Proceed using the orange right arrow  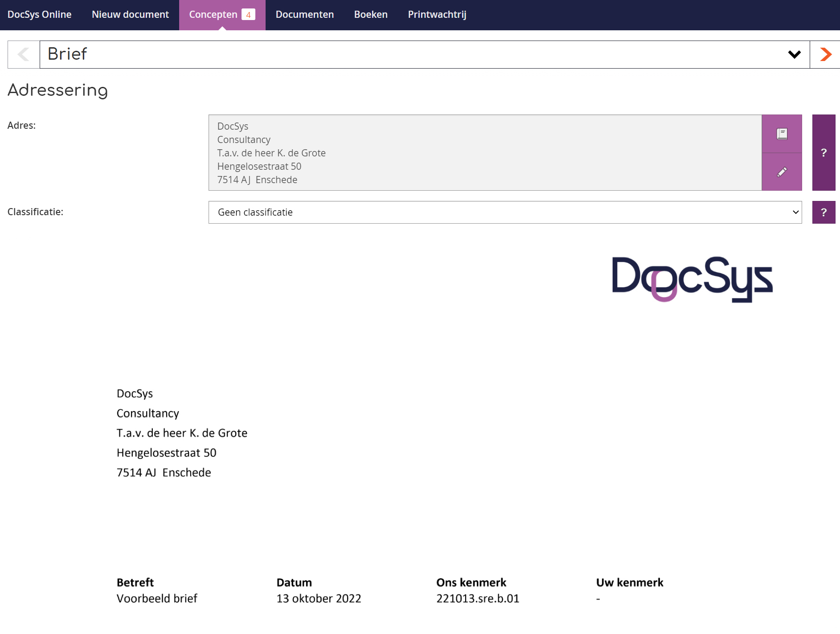coord(825,54)
